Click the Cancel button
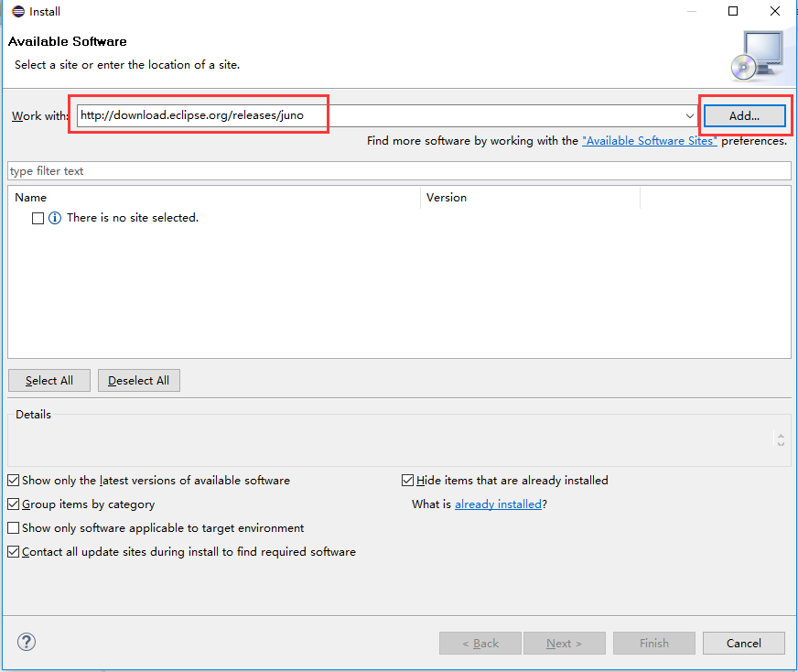The width and height of the screenshot is (798, 672). point(744,643)
